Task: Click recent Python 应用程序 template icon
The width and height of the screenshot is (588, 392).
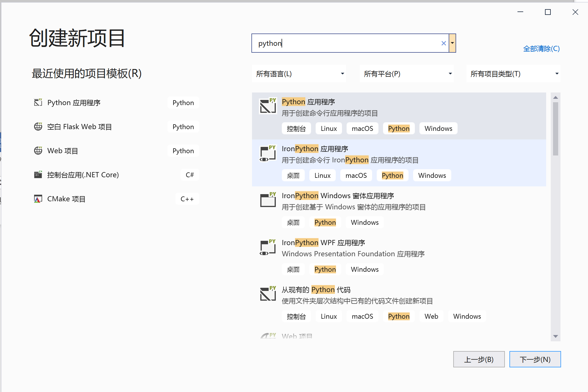Action: coord(38,103)
